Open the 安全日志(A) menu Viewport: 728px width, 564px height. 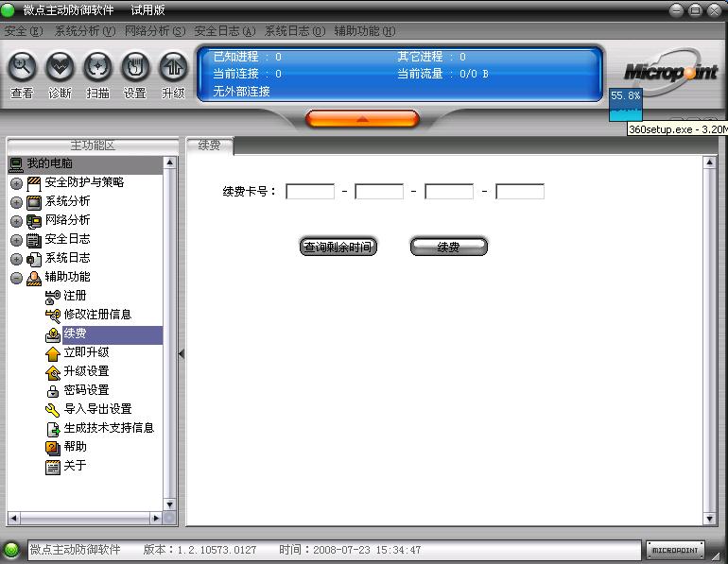tap(225, 31)
